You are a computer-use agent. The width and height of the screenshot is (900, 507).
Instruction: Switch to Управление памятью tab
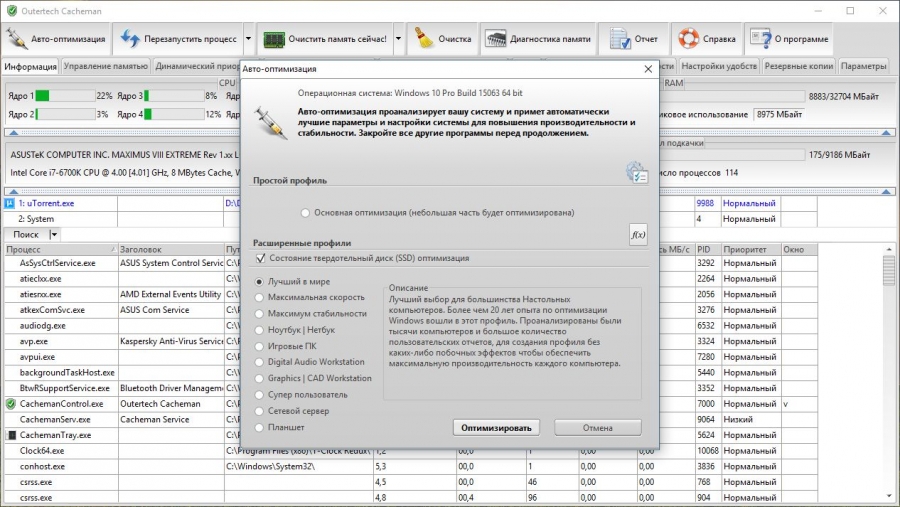tap(106, 66)
